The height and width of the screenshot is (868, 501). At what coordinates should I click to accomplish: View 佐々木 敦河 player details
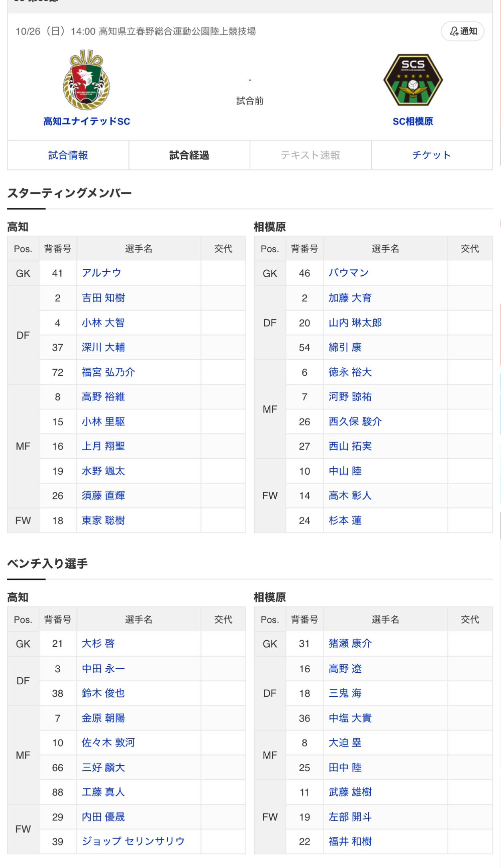coord(108,743)
